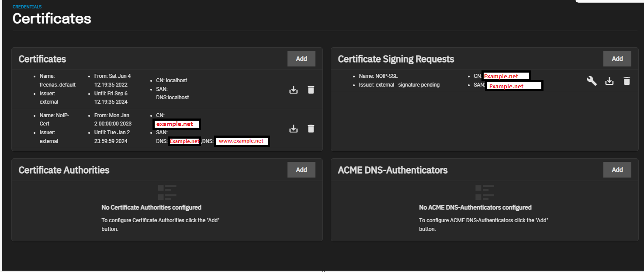The height and width of the screenshot is (272, 644).
Task: Click the Certificate Authorities card heading
Action: tap(64, 170)
